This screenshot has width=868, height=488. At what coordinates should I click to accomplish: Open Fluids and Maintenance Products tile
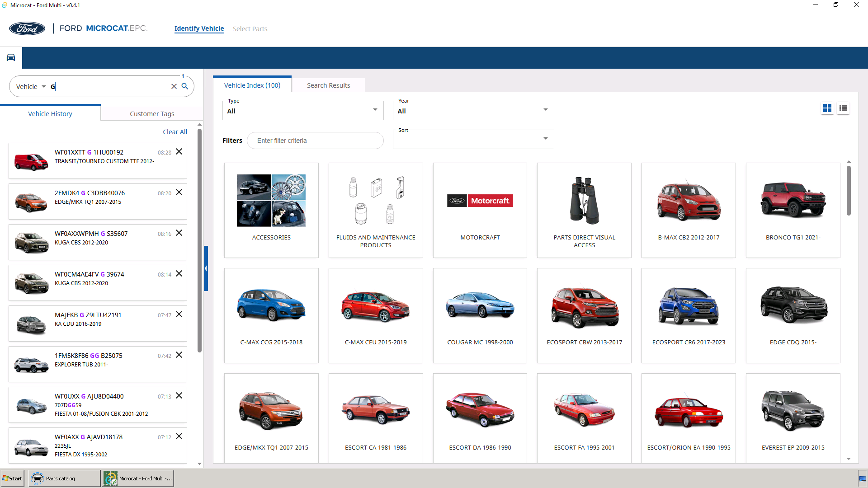pyautogui.click(x=376, y=210)
